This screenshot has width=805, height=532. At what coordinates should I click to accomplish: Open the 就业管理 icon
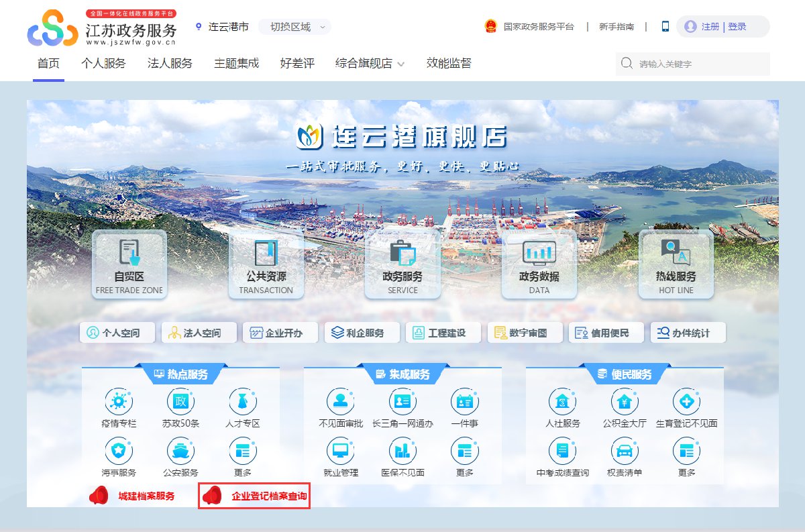tap(341, 450)
